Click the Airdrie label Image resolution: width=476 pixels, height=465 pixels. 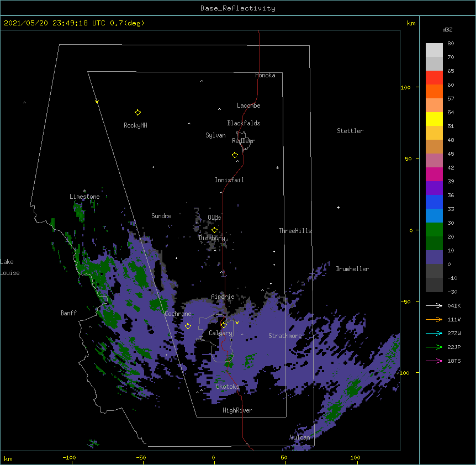tap(223, 297)
